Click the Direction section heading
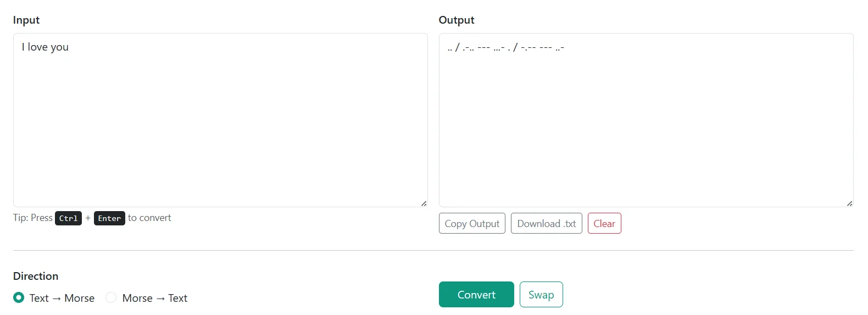This screenshot has width=868, height=315. click(36, 276)
